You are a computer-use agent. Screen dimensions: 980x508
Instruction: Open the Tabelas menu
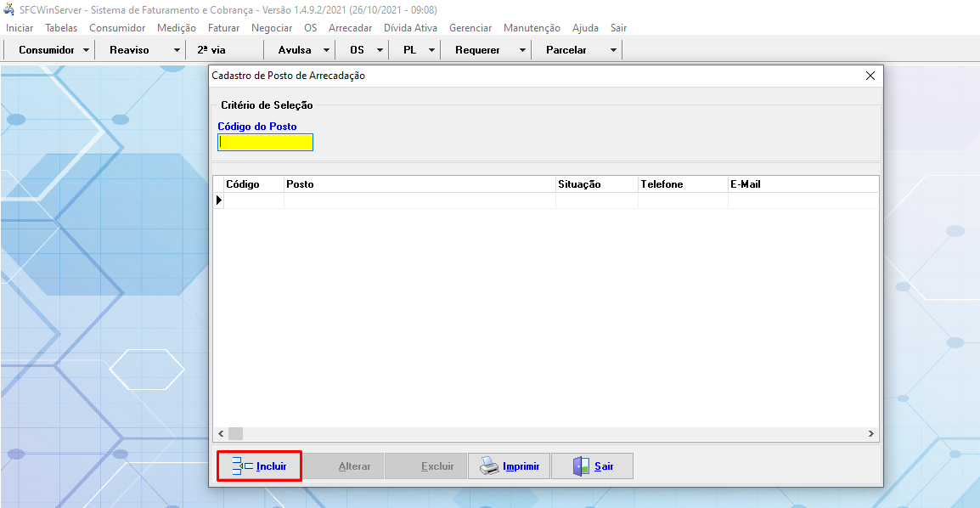pos(61,28)
